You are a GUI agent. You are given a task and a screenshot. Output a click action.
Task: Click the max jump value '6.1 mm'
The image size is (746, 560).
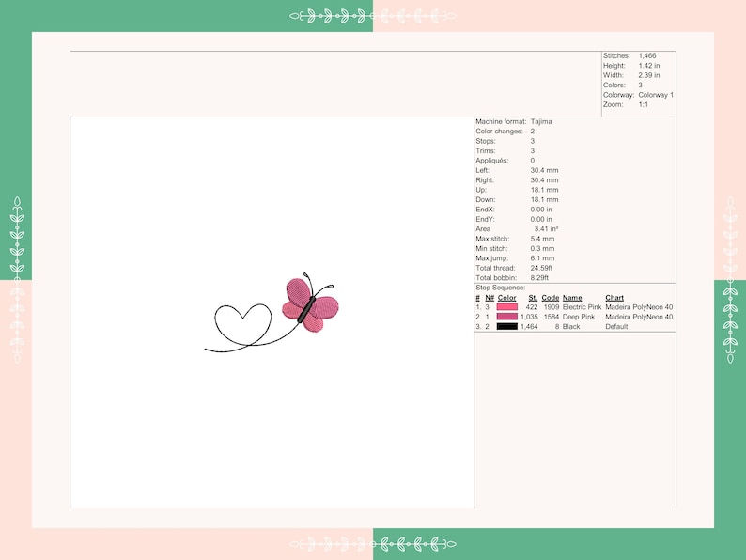point(542,257)
